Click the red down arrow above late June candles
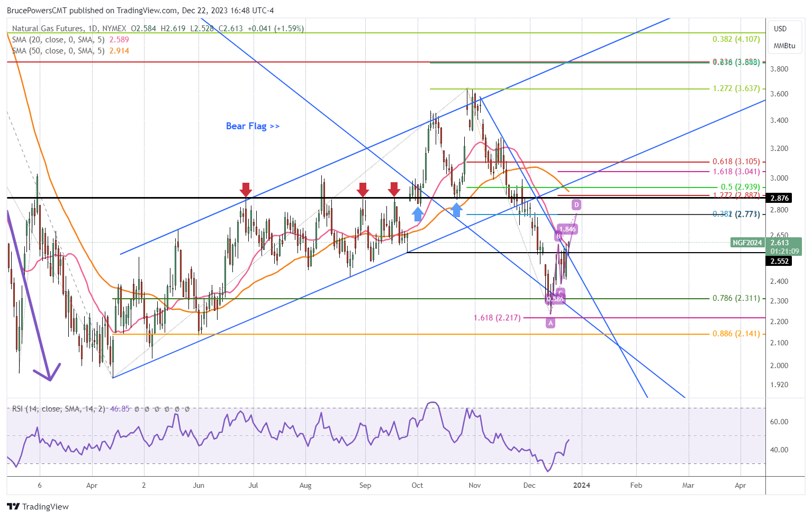The image size is (812, 518). click(246, 190)
